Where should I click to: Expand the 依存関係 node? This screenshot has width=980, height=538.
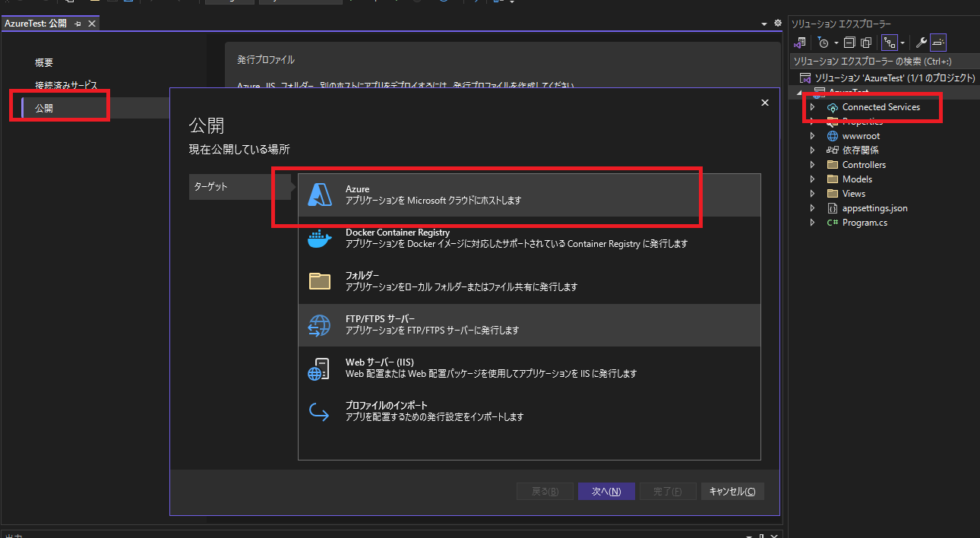tap(812, 150)
